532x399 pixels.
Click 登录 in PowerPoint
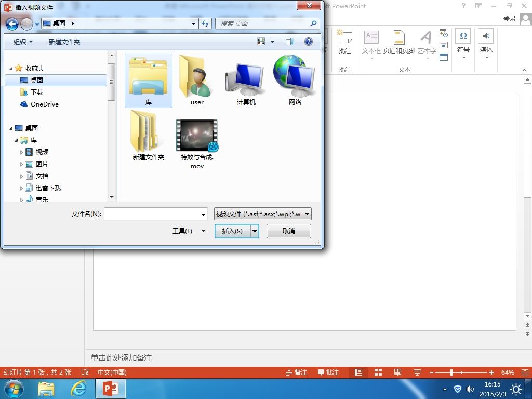(510, 18)
